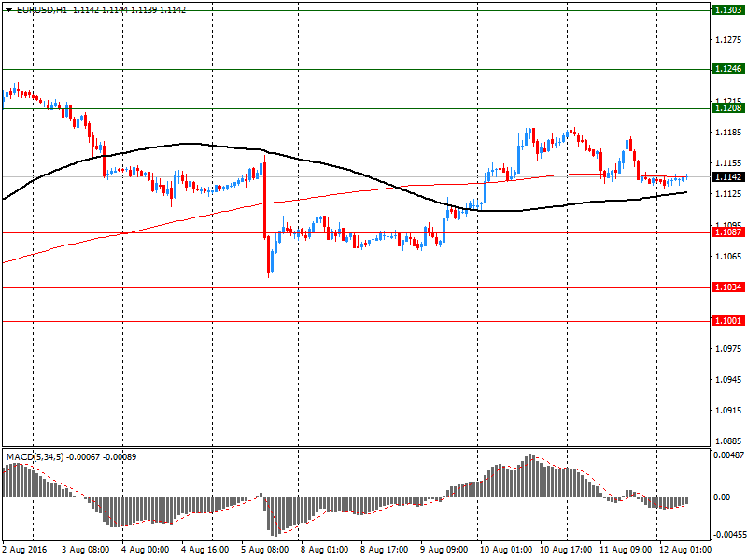Viewport: 747px width, 560px height.
Task: Select the 1.1034 red level label
Action: (727, 287)
